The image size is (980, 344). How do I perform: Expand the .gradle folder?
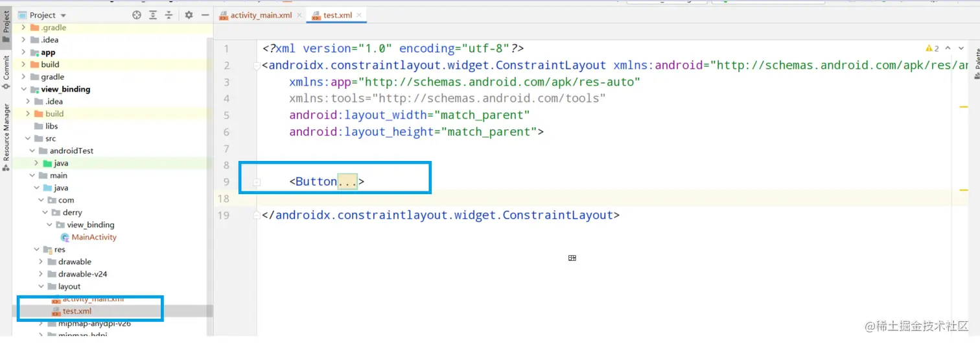click(24, 28)
